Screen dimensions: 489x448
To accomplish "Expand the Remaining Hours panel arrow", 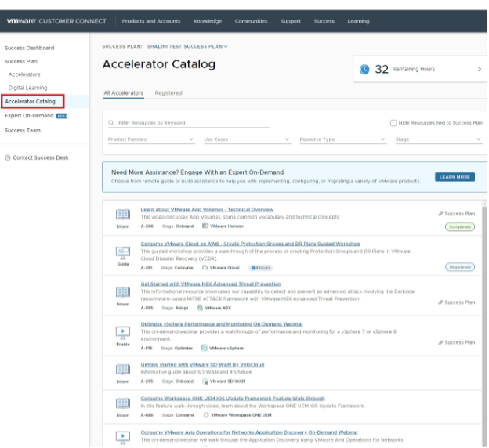I will (479, 70).
